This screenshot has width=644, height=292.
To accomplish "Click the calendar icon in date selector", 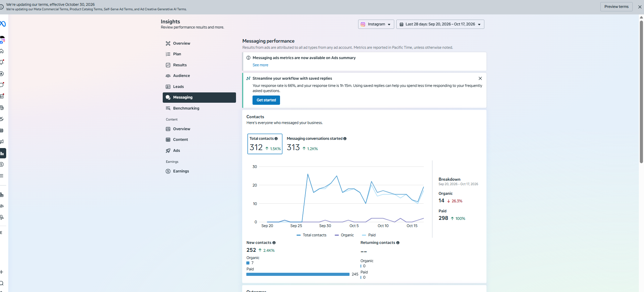I will (401, 24).
